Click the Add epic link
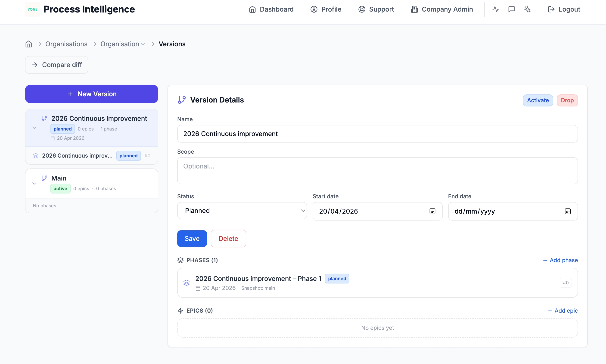Screen dimensions: 606x364 click(x=563, y=311)
